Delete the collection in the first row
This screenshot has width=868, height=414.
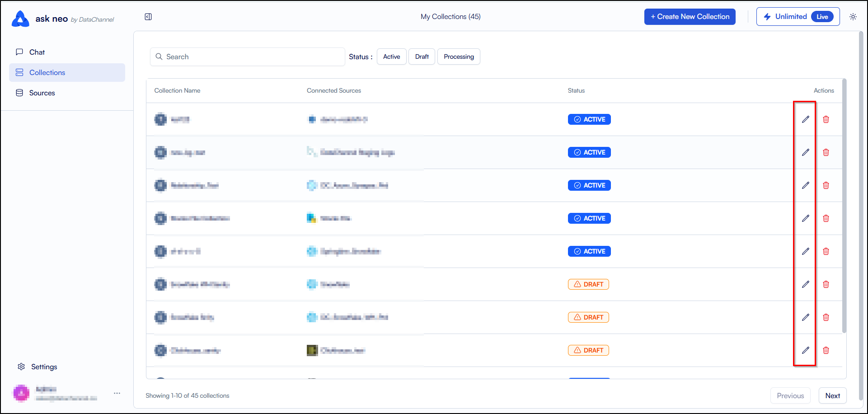(826, 119)
